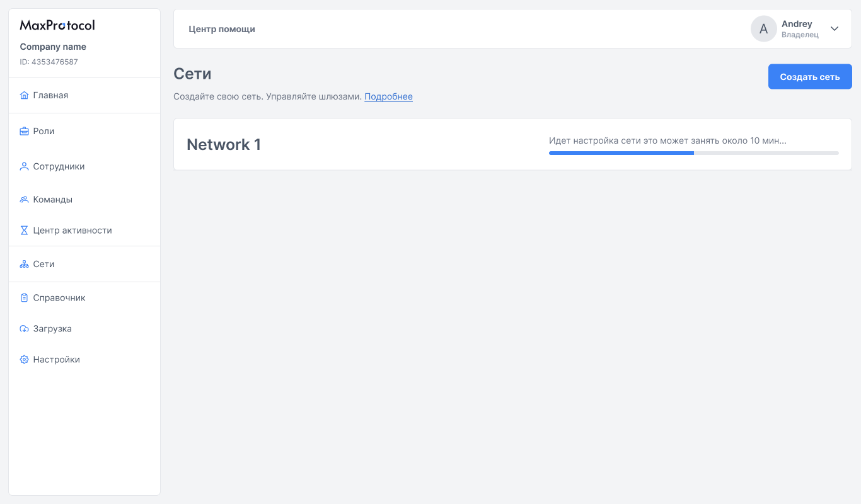
Task: Click the clipboard icon beside Справочник
Action: pos(24,298)
